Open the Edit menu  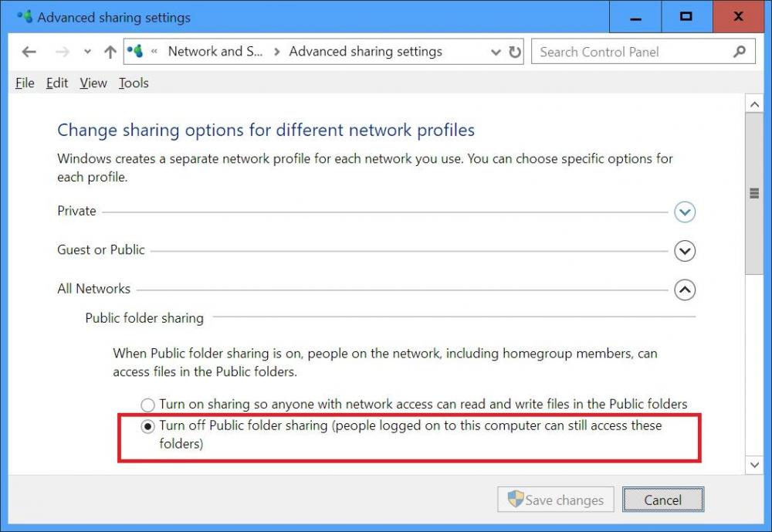tap(57, 83)
